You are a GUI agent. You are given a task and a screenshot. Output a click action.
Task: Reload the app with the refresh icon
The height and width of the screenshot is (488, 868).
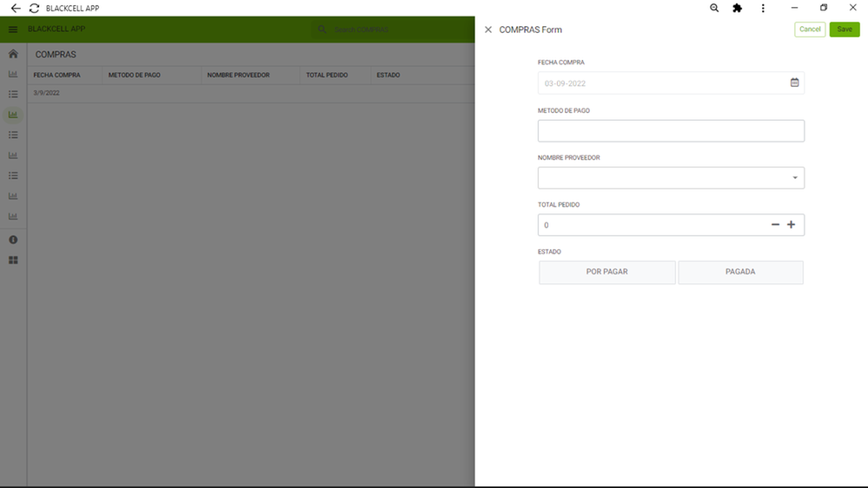[35, 9]
